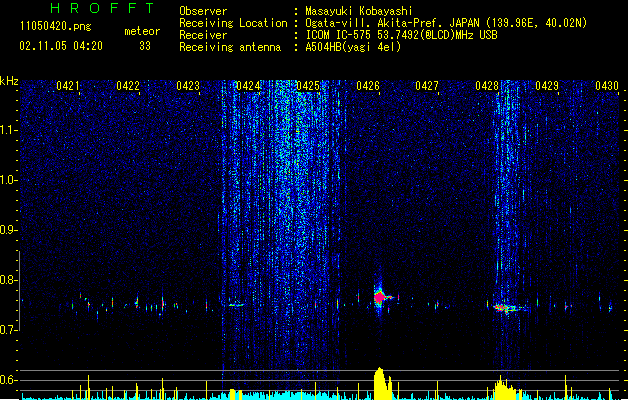Screen dimensions: 629x400
Task: Click the 0.6 kHz frequency axis label
Action: pyautogui.click(x=8, y=380)
